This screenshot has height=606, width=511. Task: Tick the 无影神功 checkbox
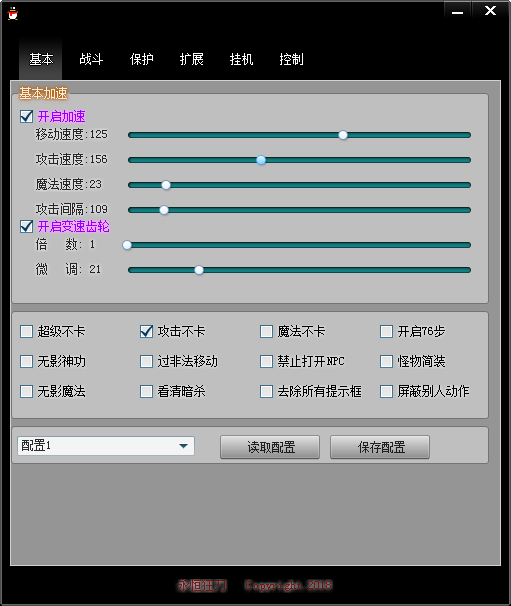[26, 361]
